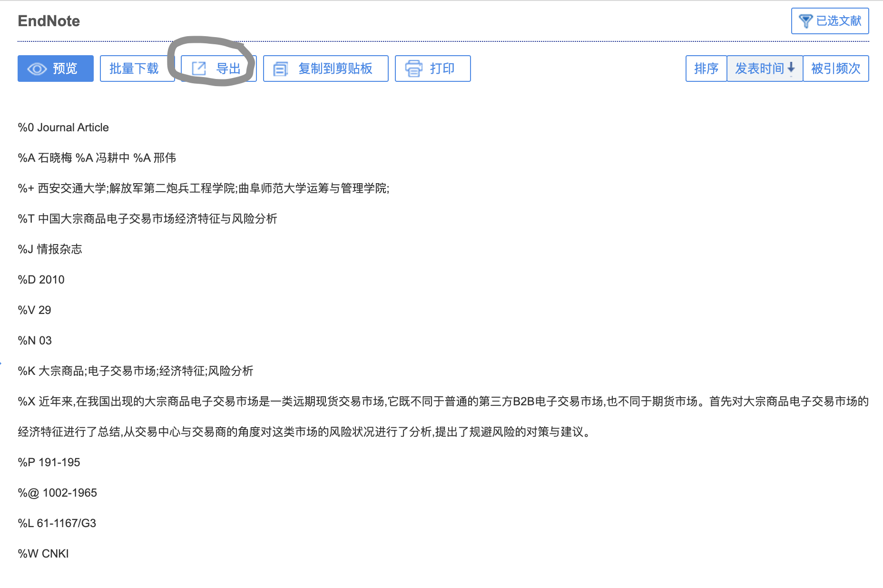Click the year line '%D 2010'
This screenshot has width=883, height=588.
click(41, 280)
